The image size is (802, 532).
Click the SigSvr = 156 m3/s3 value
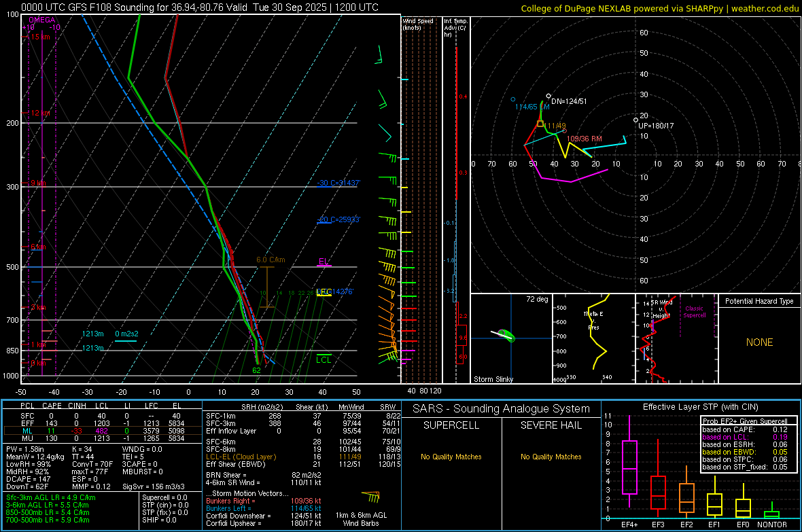tap(154, 486)
